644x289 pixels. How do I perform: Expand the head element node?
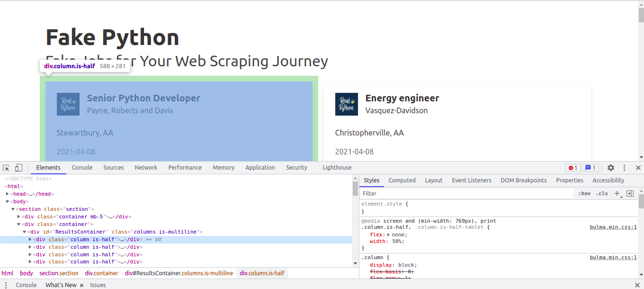pyautogui.click(x=8, y=194)
